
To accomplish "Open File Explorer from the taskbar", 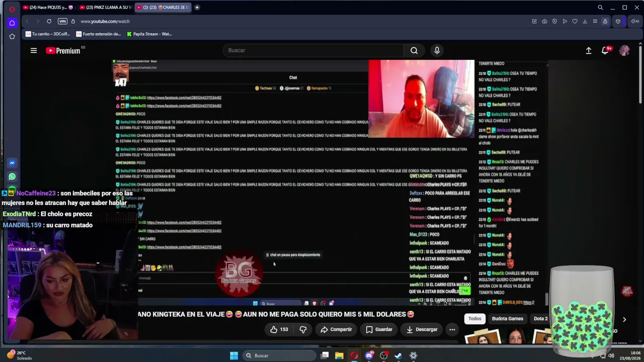I will point(340,355).
